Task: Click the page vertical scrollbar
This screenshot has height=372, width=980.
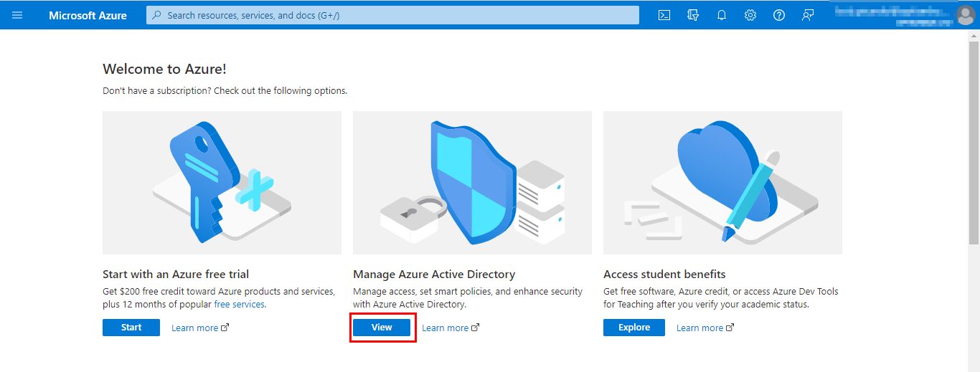Action: pyautogui.click(x=974, y=143)
